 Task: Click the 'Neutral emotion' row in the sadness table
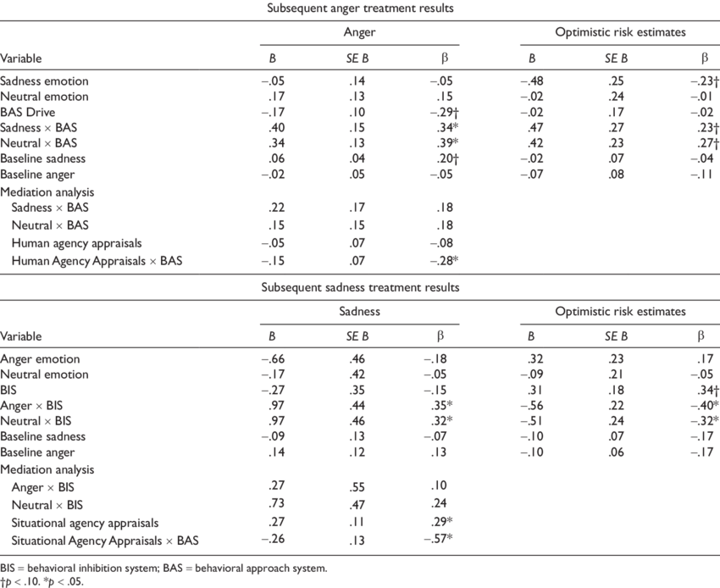coord(44,374)
